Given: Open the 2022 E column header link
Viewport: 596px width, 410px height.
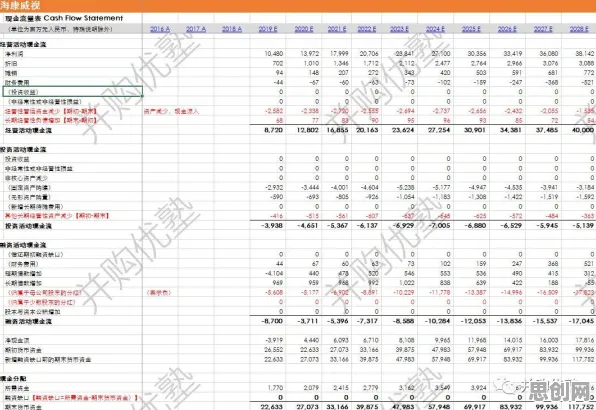Looking at the screenshot, I should [367, 29].
